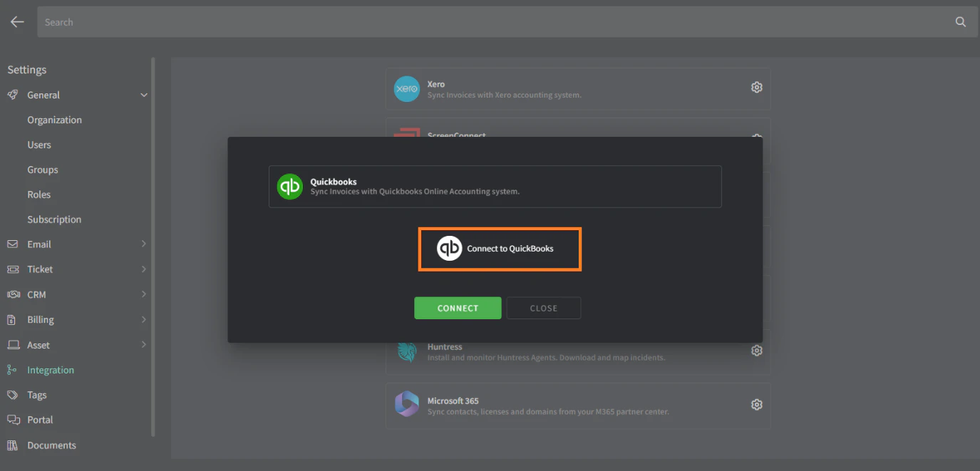Click the green Quickbooks logo

tap(290, 187)
